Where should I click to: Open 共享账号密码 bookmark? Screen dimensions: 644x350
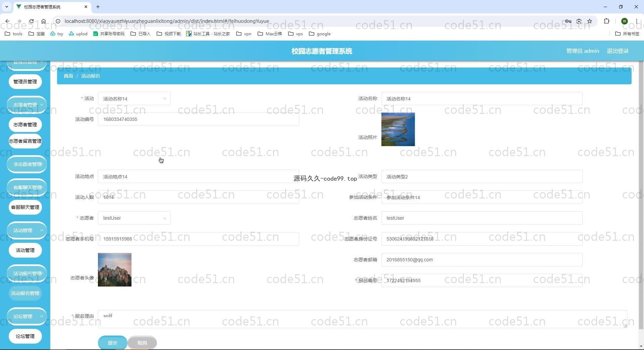[109, 34]
